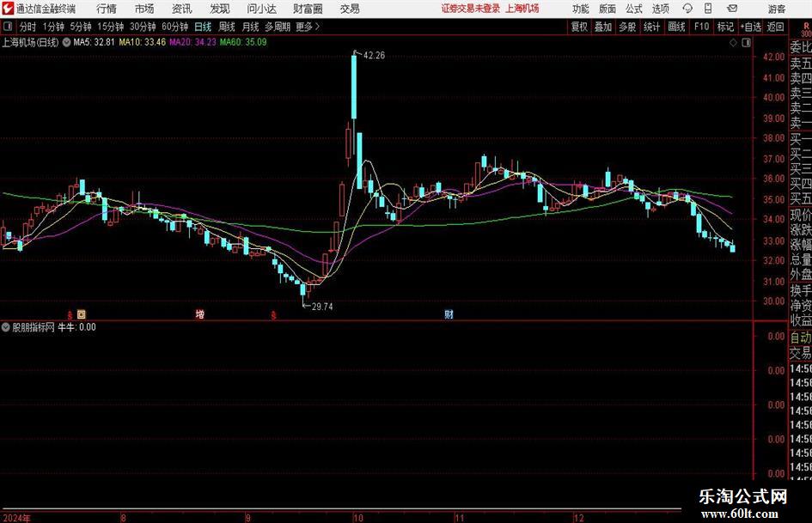The width and height of the screenshot is (812, 523).
Task: Click the 42.26 high price label
Action: click(374, 56)
